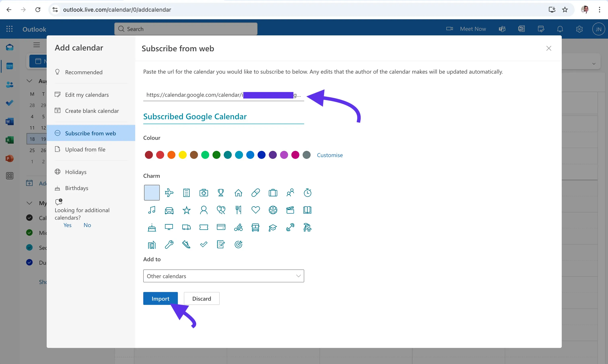
Task: Open the Customise colour link
Action: click(330, 155)
